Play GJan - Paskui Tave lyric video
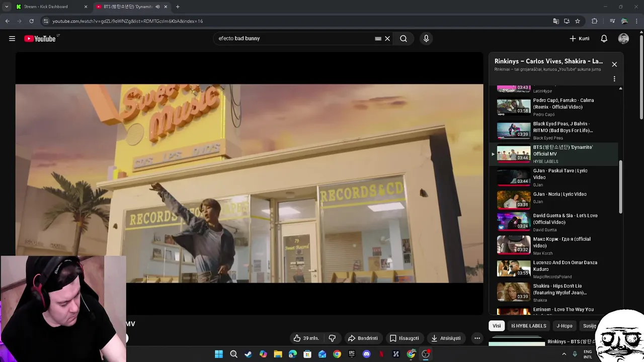The width and height of the screenshot is (644, 362). (554, 177)
